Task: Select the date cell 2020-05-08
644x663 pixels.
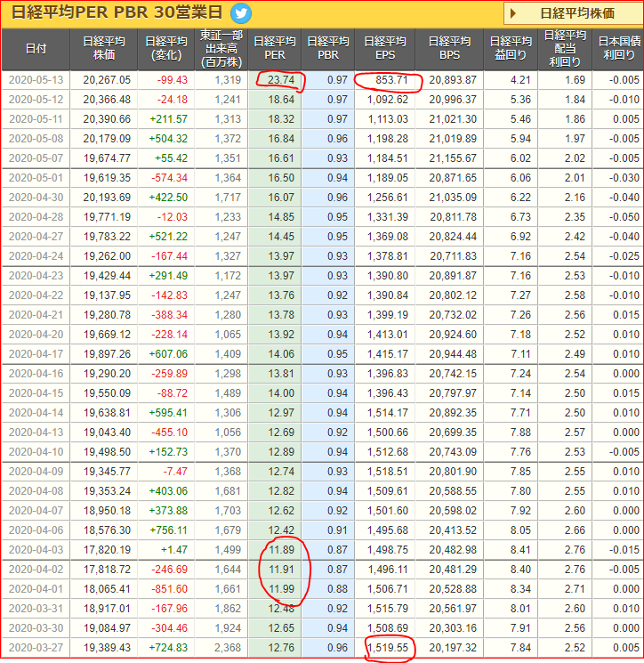Action: [x=36, y=139]
